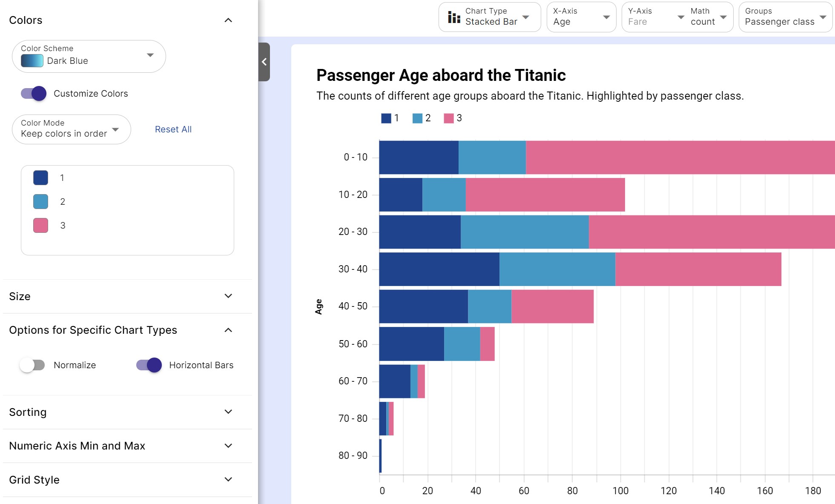Open the Math count dropdown

point(709,17)
